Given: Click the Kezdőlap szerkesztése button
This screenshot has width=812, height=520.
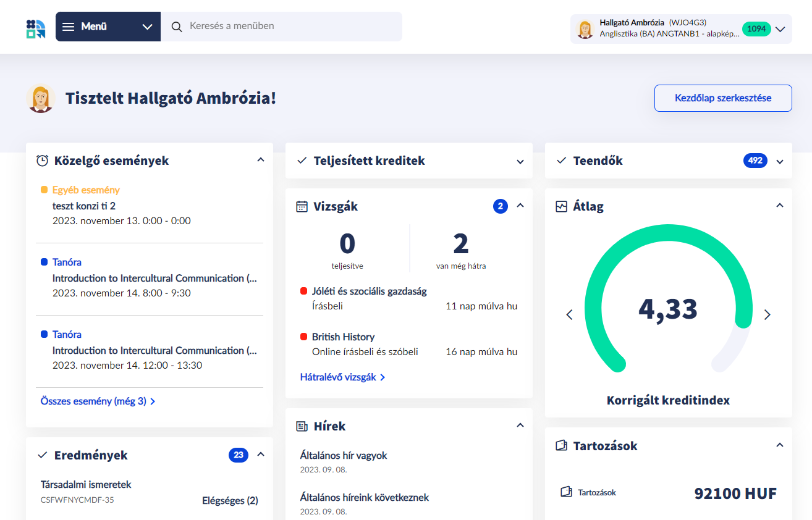Looking at the screenshot, I should 722,98.
